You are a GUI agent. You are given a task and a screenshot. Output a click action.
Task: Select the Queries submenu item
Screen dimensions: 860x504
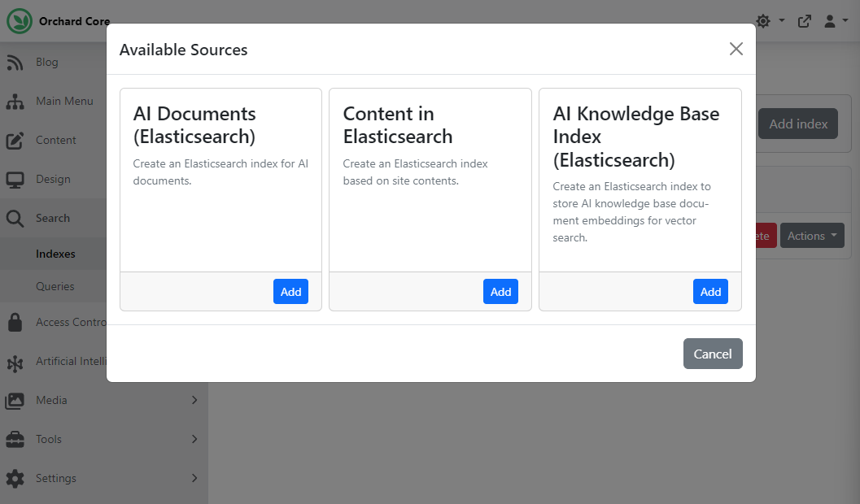coord(55,286)
